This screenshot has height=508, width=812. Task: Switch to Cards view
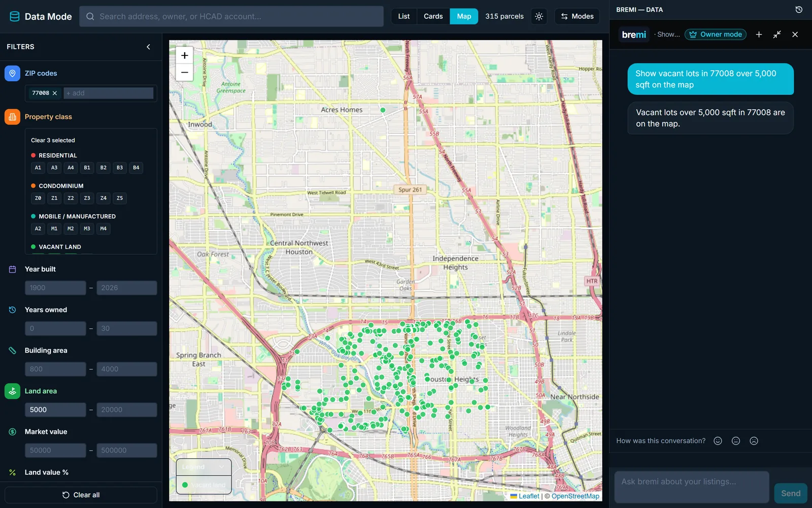coord(433,16)
